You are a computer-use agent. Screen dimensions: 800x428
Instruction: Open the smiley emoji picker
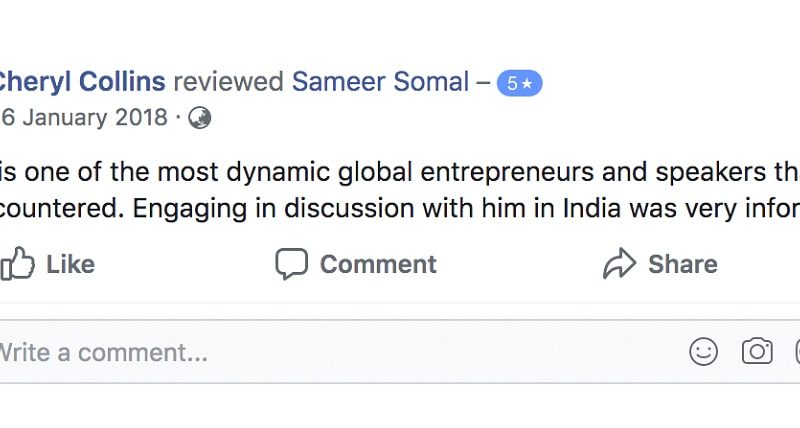[704, 351]
